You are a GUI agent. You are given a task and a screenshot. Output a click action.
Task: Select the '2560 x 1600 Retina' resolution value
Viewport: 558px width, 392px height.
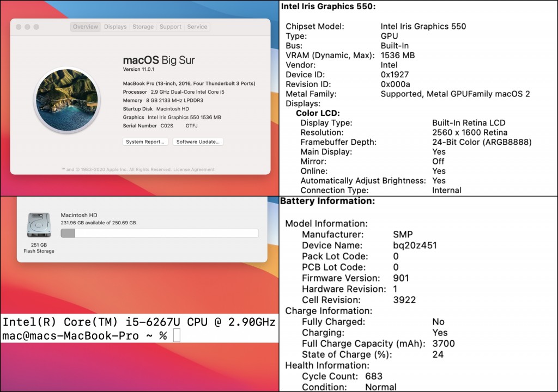pos(470,132)
